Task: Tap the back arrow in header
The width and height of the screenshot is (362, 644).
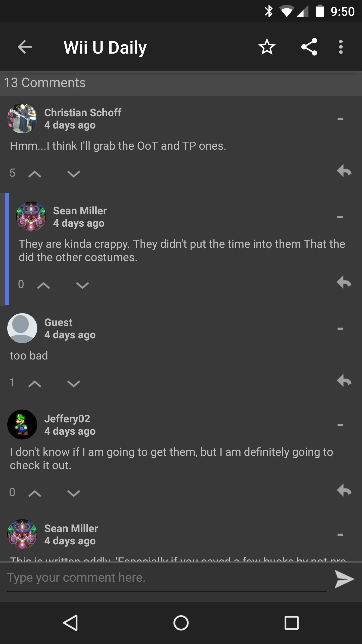Action: pos(25,47)
